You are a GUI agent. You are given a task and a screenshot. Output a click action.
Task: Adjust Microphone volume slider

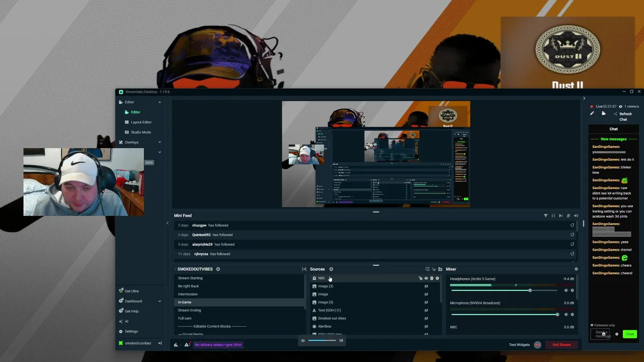point(505,314)
